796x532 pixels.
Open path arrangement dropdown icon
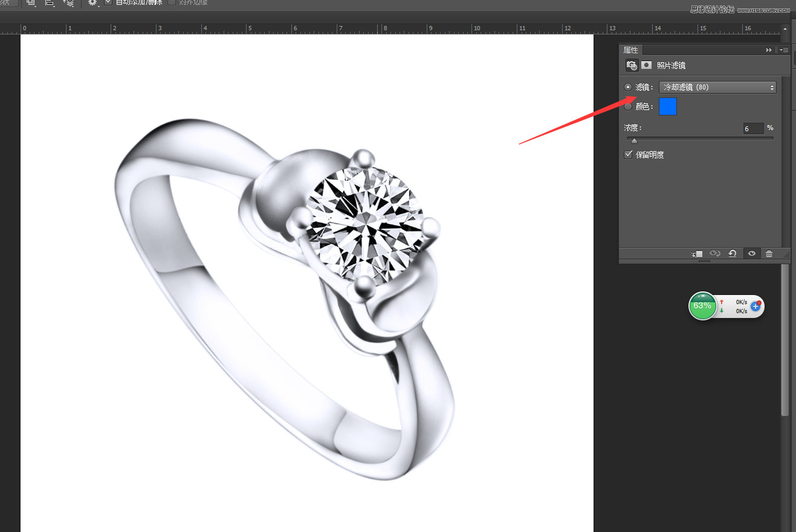69,2
